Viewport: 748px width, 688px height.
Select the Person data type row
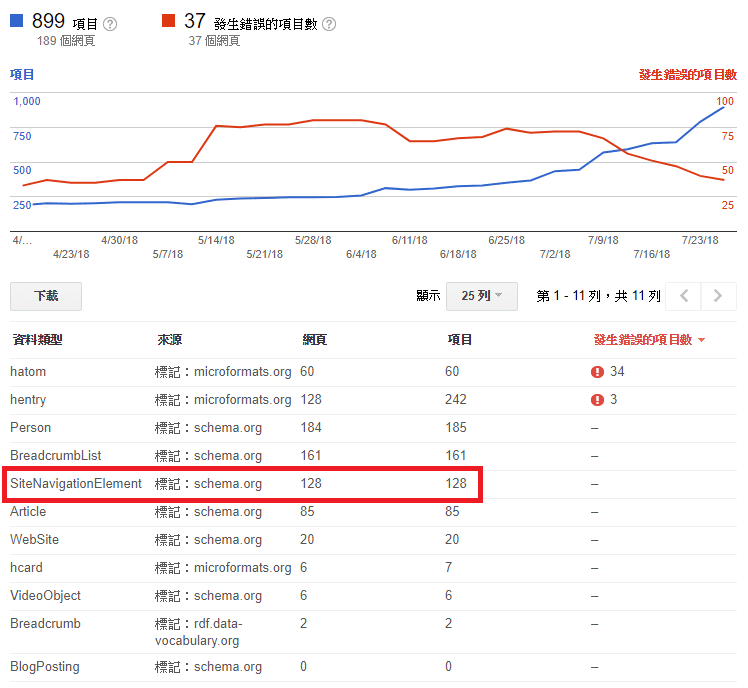point(30,428)
